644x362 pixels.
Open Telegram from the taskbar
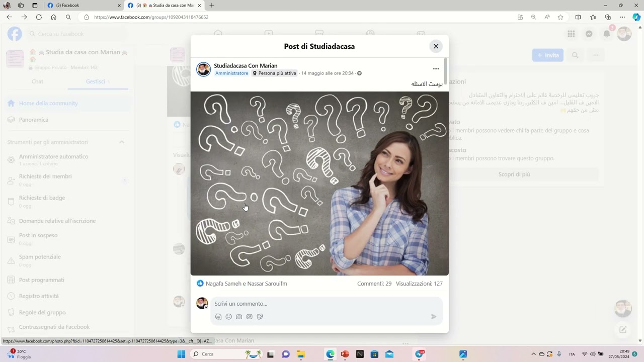pyautogui.click(x=419, y=354)
